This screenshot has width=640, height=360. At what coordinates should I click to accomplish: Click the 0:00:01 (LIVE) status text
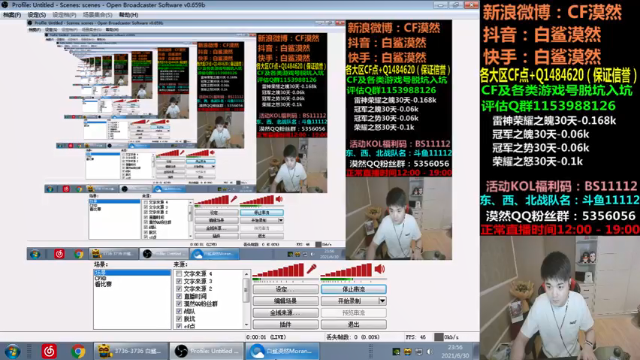point(266,337)
